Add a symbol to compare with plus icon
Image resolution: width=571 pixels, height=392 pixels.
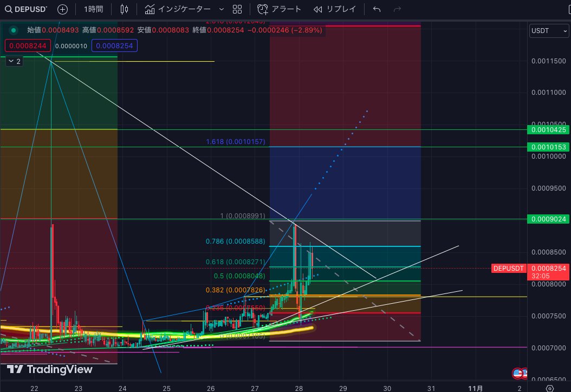pos(63,9)
